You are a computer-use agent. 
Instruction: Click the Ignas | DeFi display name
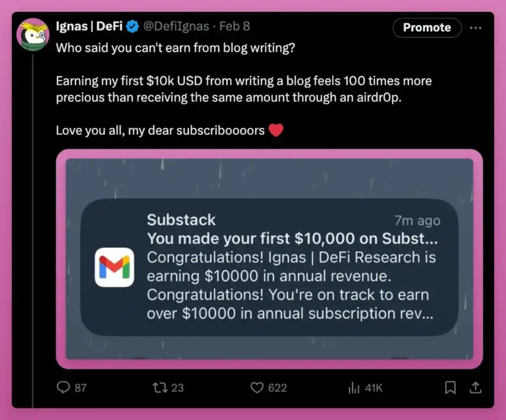coord(89,27)
